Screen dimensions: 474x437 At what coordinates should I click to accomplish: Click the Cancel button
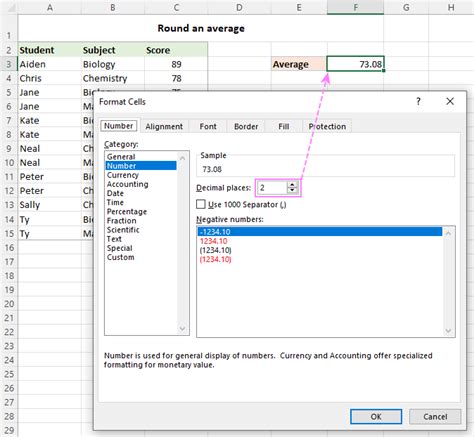[435, 417]
